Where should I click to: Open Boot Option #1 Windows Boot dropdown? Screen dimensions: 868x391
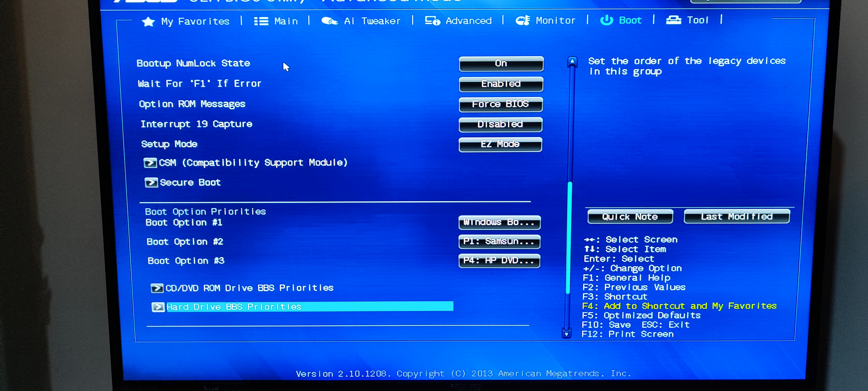[x=499, y=222]
